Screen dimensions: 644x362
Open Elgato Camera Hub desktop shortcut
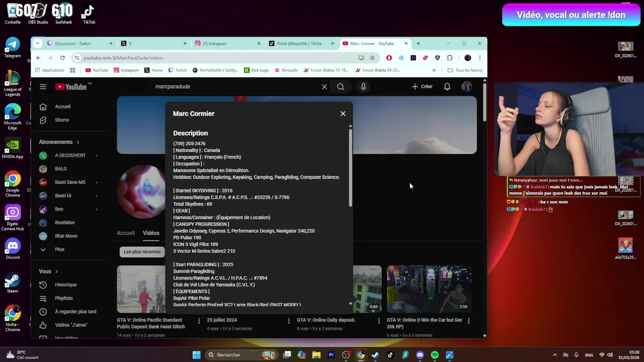pos(13,218)
